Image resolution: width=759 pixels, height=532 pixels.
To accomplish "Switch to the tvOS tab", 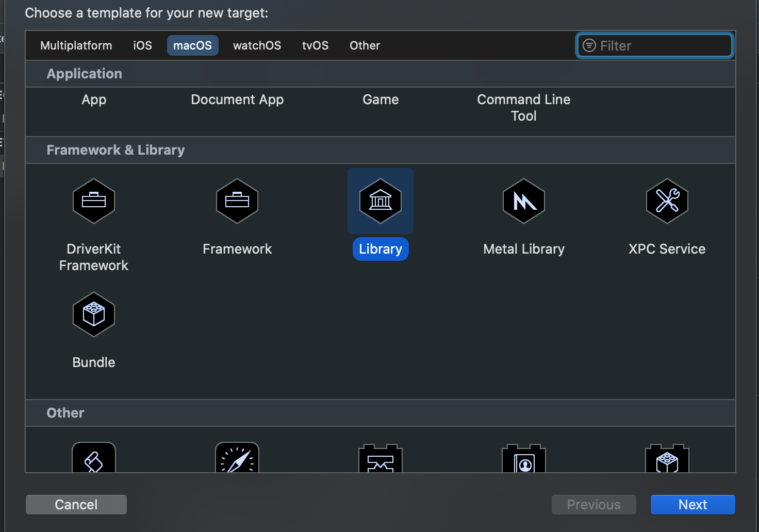I will pos(315,45).
